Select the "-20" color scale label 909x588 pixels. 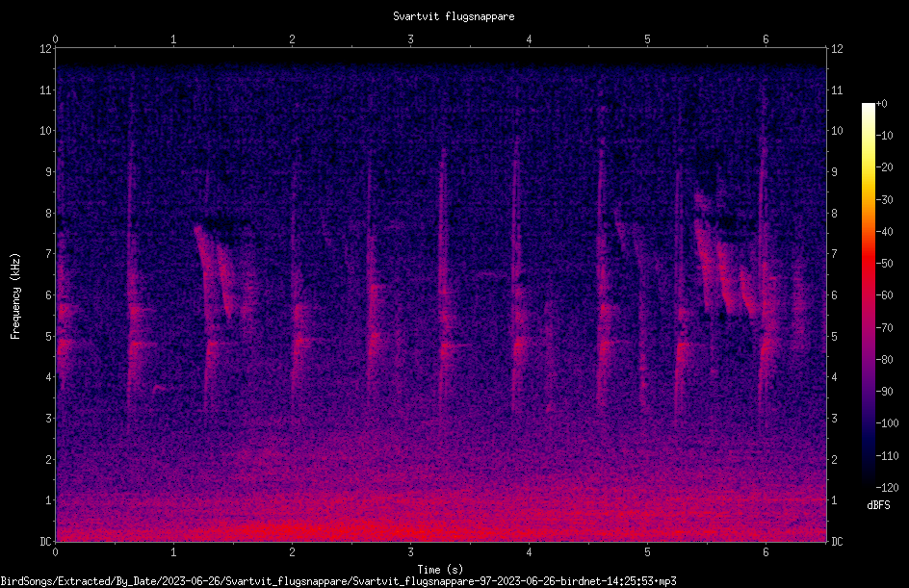pos(884,167)
